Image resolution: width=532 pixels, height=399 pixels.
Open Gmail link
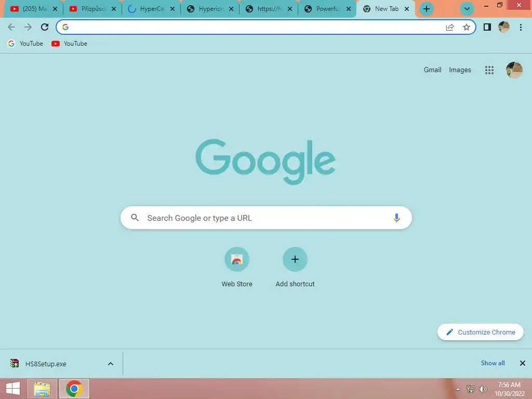(432, 70)
